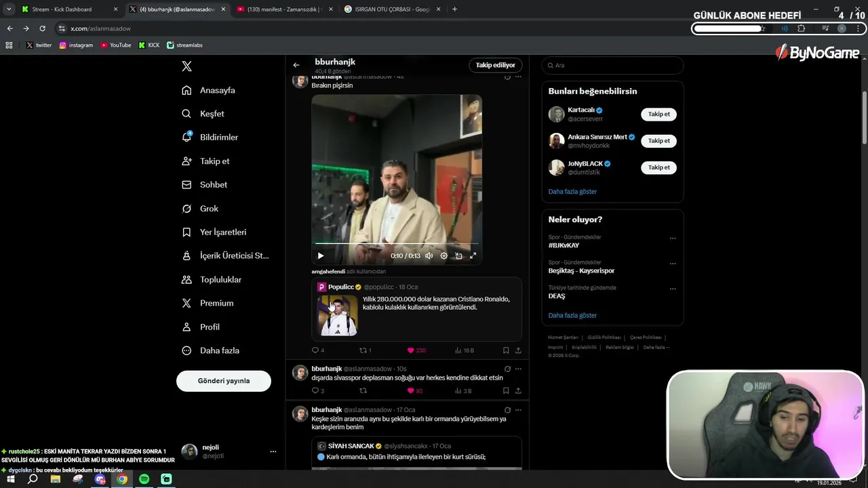Follow JoNyBLACK with Takip et
The width and height of the screenshot is (868, 488).
click(x=658, y=167)
